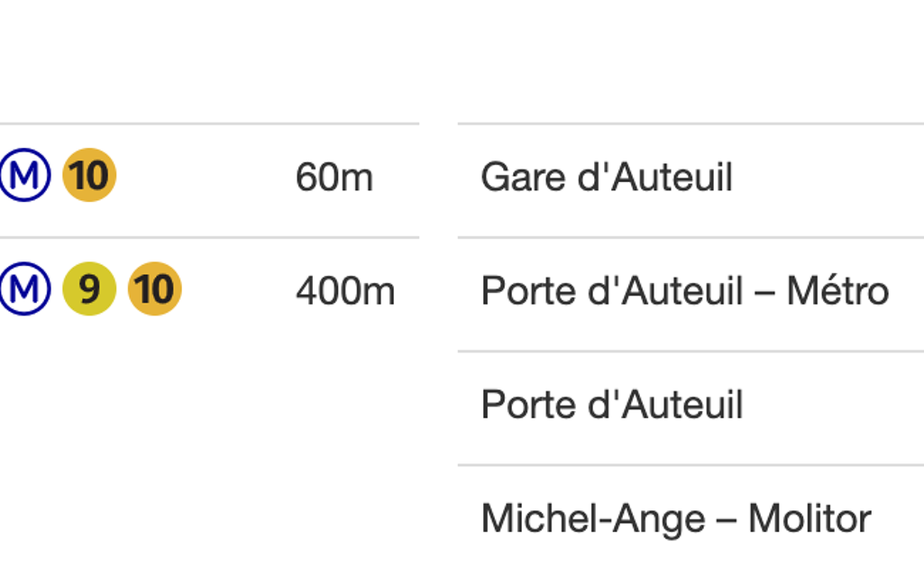Click the Metro M icon beside 60m
924x586 pixels.
point(24,175)
